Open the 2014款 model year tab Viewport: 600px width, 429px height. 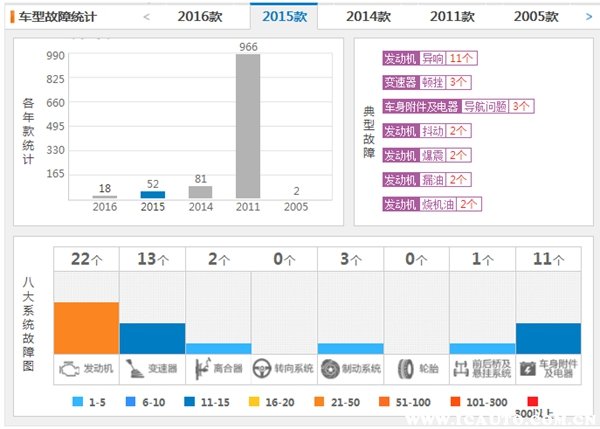click(x=368, y=16)
